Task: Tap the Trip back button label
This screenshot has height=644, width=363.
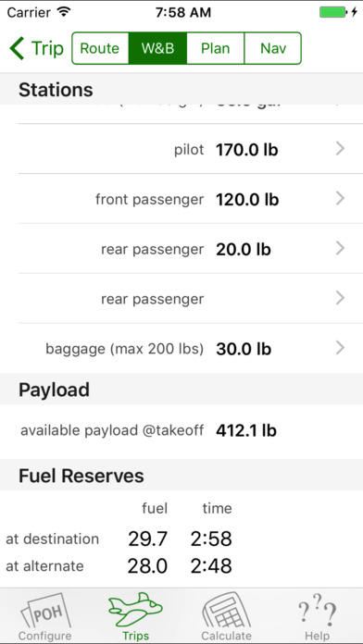Action: click(x=47, y=49)
